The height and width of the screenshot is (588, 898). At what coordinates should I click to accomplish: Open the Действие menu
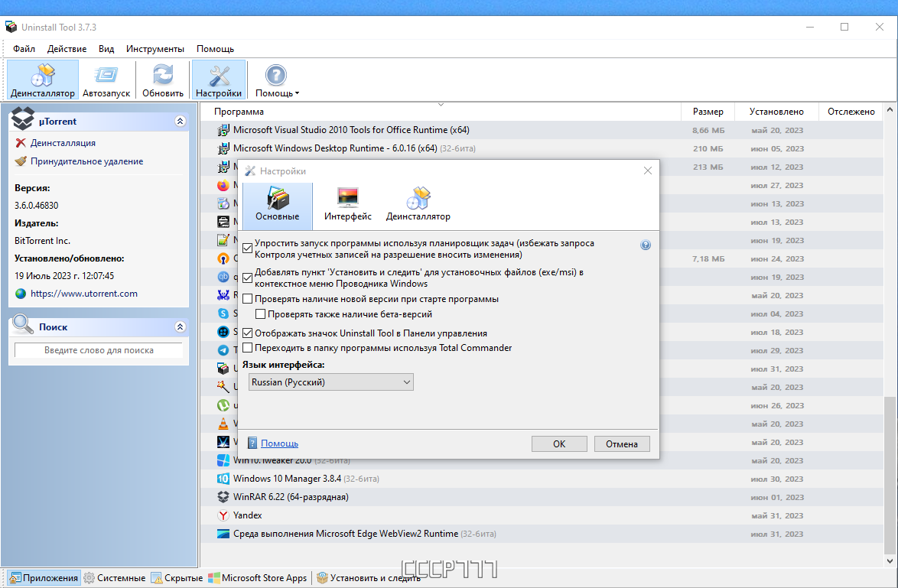[x=67, y=49]
